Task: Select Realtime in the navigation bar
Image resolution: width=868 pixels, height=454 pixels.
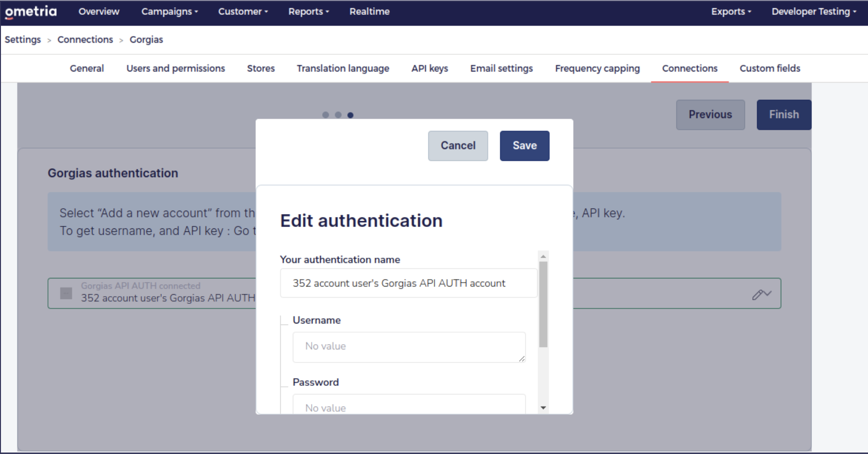Action: tap(369, 12)
